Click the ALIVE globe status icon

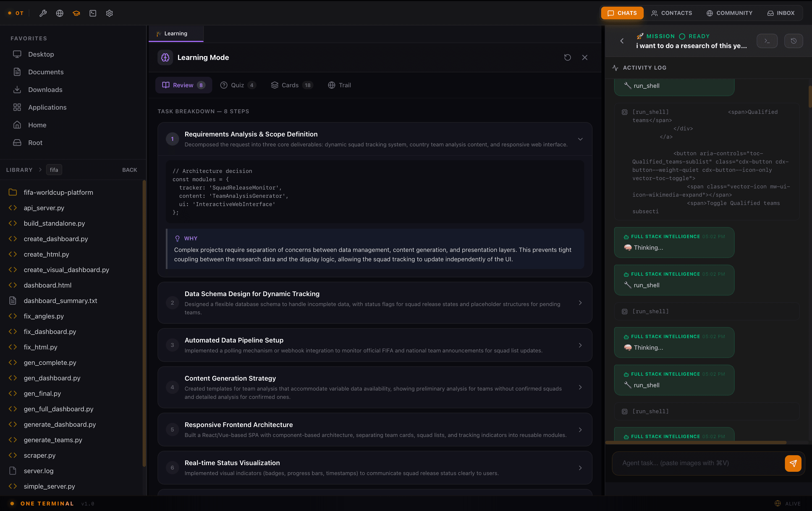pos(778,504)
